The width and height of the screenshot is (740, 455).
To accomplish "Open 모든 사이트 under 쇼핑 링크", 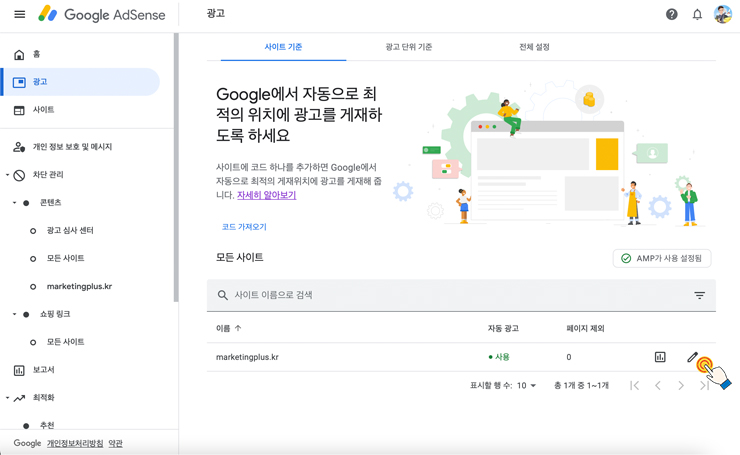I will click(65, 342).
